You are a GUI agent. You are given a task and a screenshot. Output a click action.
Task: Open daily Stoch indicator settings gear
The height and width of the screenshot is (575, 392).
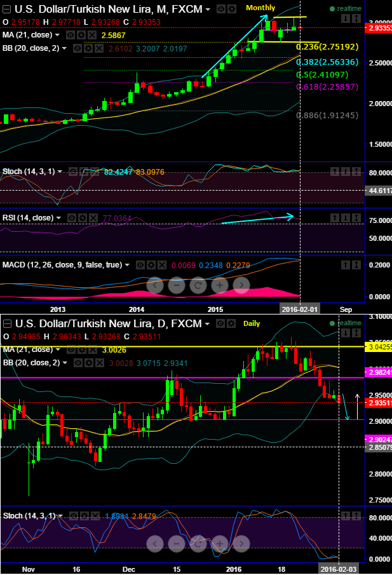pos(84,516)
